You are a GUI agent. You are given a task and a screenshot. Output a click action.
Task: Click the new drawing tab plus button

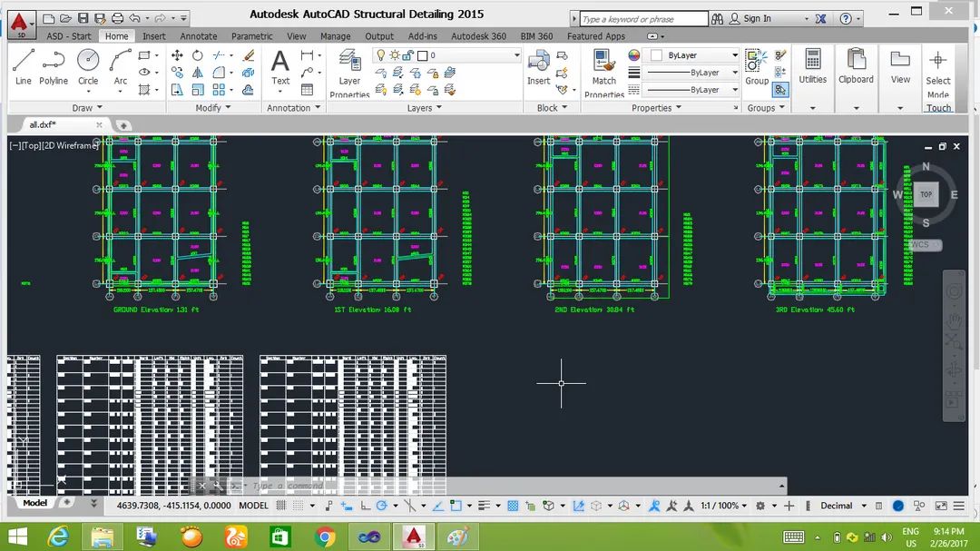coord(123,125)
